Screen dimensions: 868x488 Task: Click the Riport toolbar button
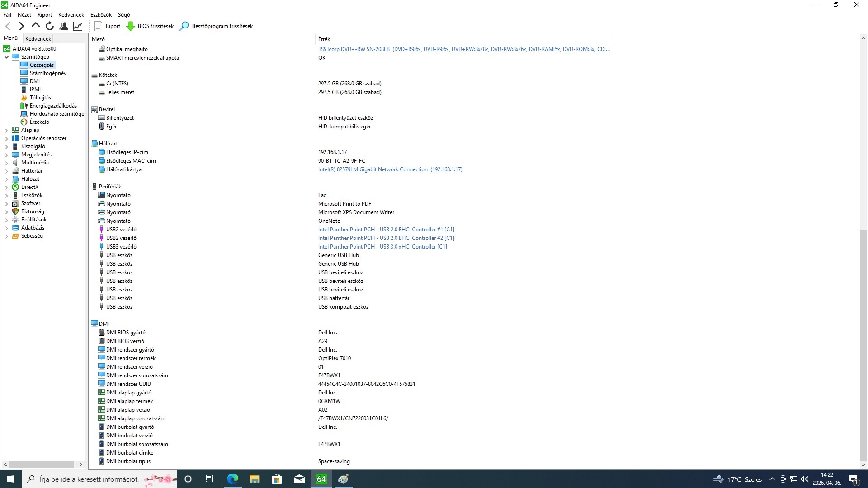pyautogui.click(x=107, y=26)
